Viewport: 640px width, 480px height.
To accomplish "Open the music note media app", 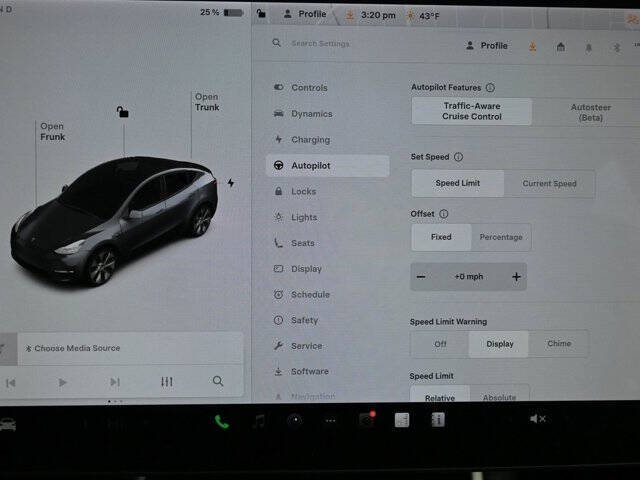I will point(259,420).
